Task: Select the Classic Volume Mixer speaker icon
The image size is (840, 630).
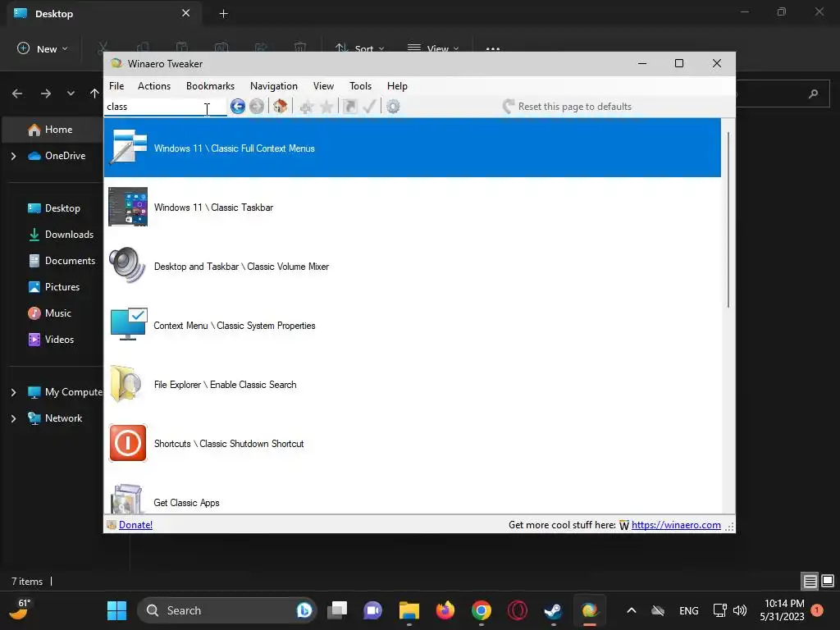Action: coord(127,265)
